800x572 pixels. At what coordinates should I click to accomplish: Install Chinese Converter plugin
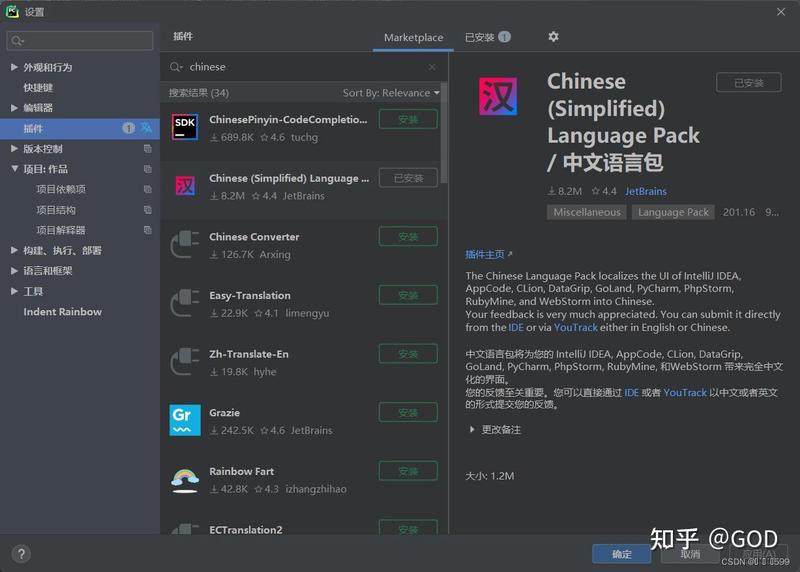pyautogui.click(x=408, y=237)
